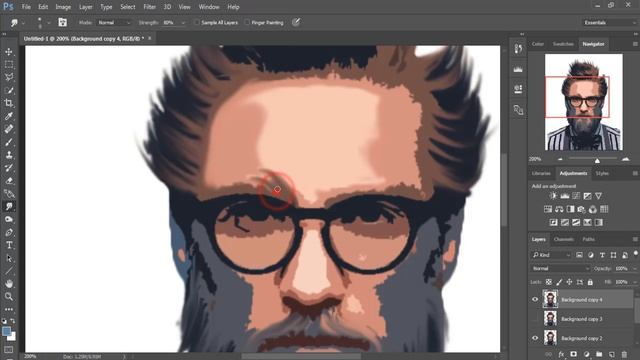This screenshot has width=640, height=360.
Task: Open the Layer menu
Action: tap(86, 7)
